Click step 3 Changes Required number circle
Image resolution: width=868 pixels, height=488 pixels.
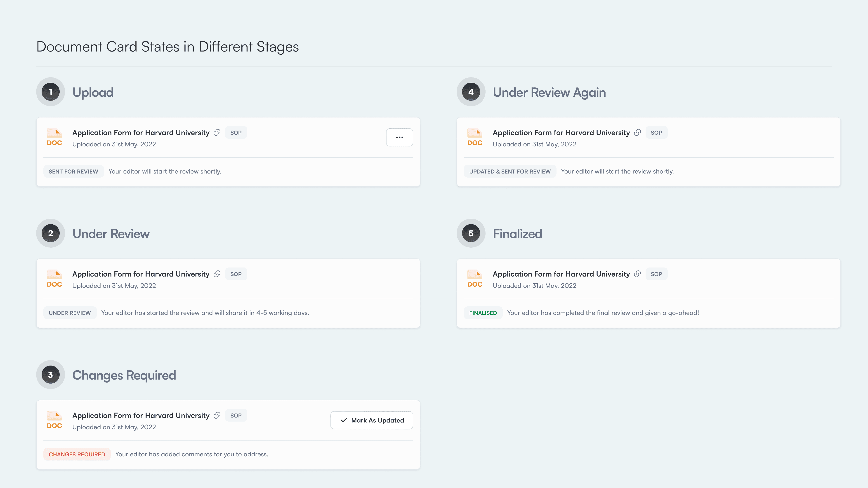click(51, 375)
